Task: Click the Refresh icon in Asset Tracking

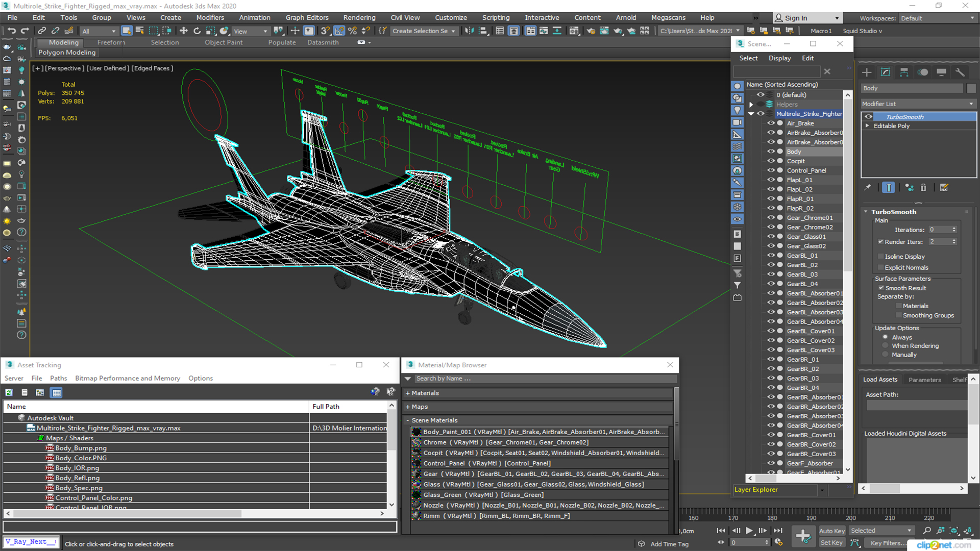Action: [9, 392]
